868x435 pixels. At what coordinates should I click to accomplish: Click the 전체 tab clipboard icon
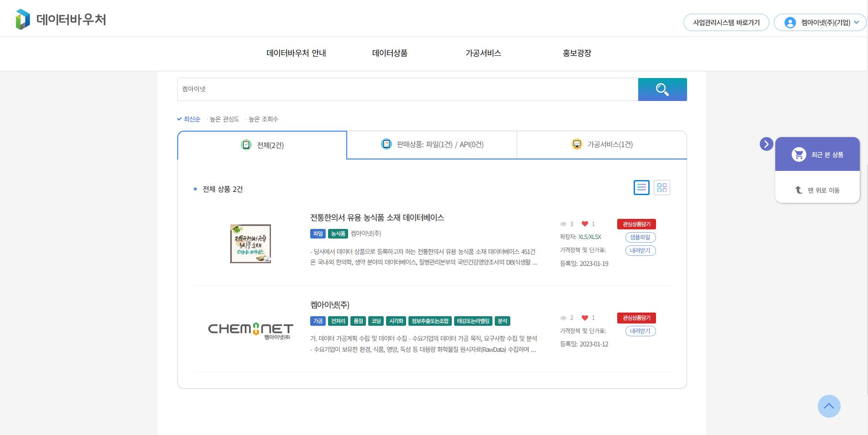click(246, 145)
